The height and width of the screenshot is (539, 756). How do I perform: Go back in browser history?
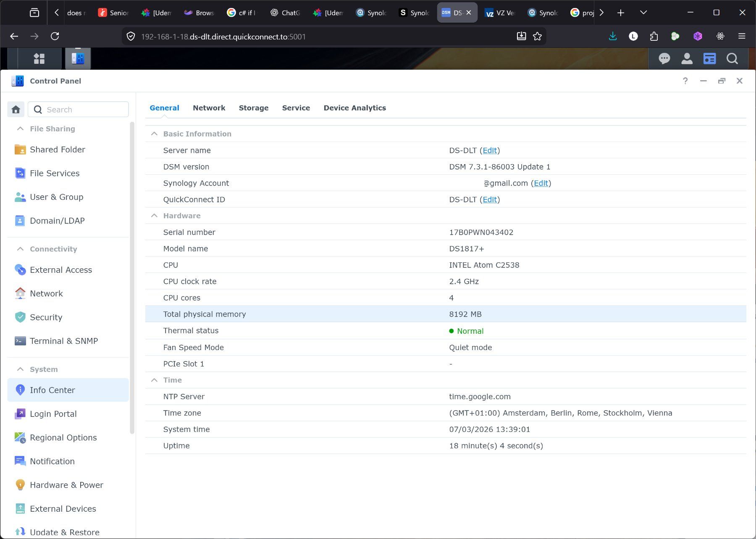pos(14,37)
